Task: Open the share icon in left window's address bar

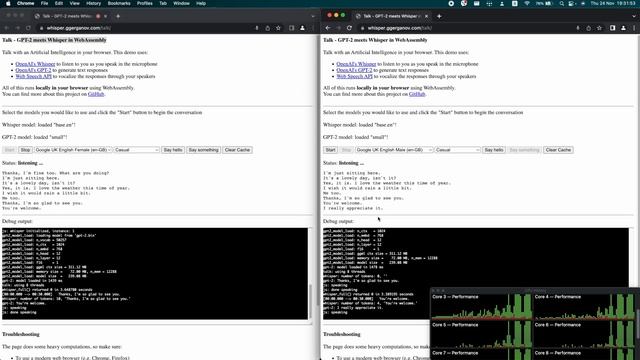Action: coord(267,28)
